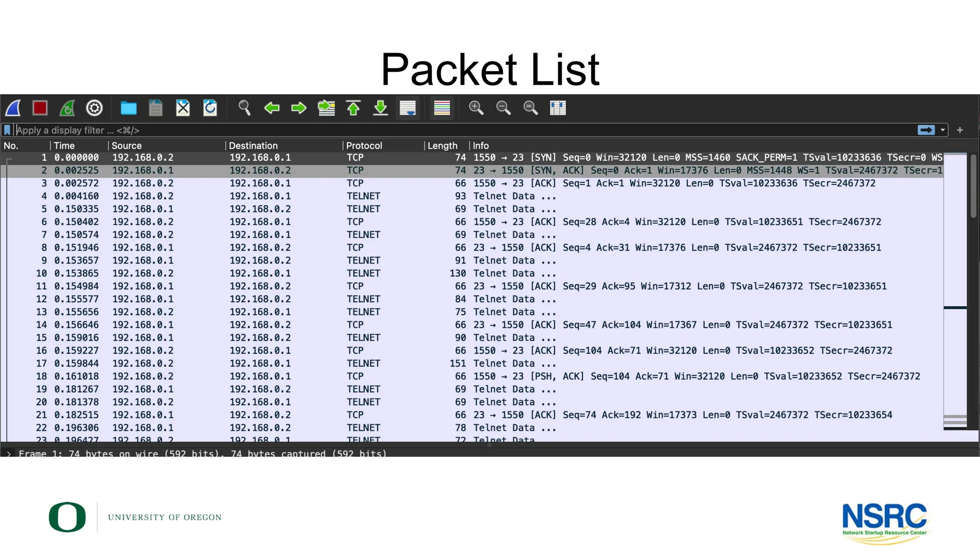Sort by the Time column header

79,145
